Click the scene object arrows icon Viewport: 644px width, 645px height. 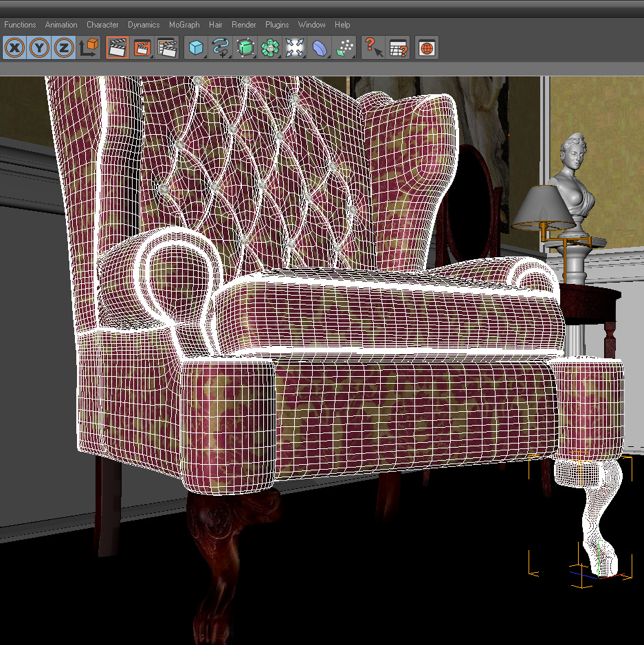coord(294,47)
